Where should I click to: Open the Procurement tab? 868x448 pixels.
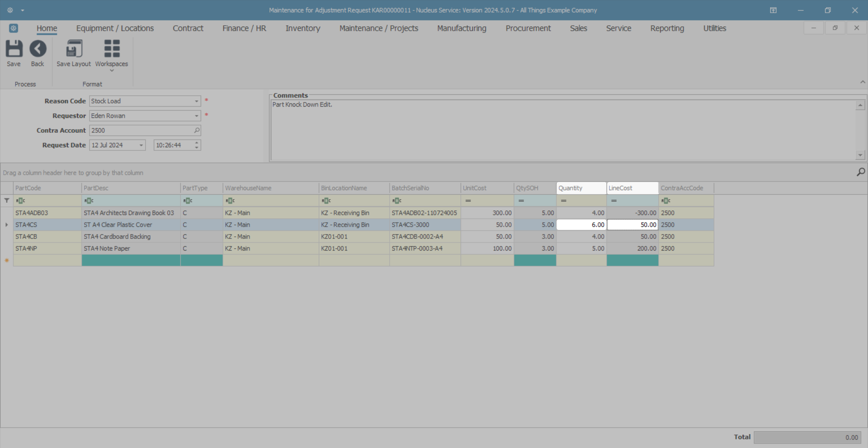(x=528, y=28)
